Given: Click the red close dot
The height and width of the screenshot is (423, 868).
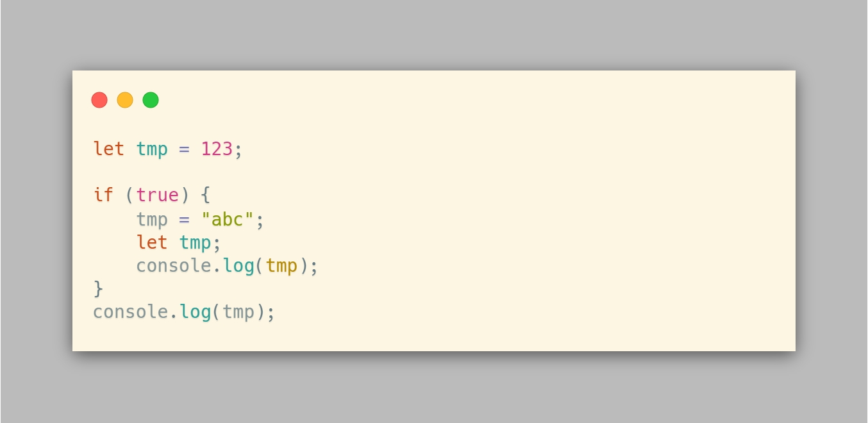Looking at the screenshot, I should [99, 100].
